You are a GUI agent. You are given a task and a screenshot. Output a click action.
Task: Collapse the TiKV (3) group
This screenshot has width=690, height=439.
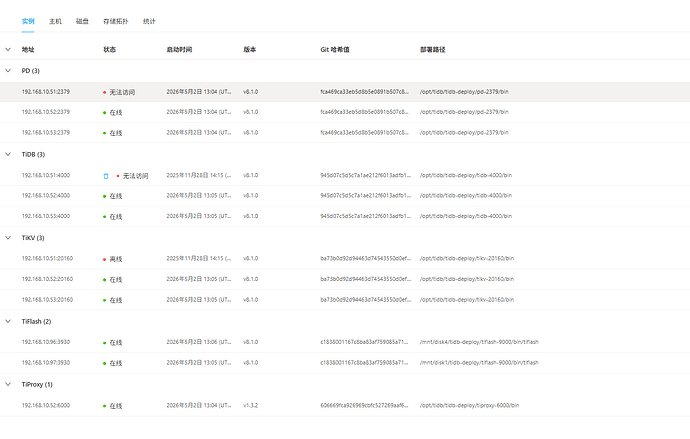click(x=8, y=238)
